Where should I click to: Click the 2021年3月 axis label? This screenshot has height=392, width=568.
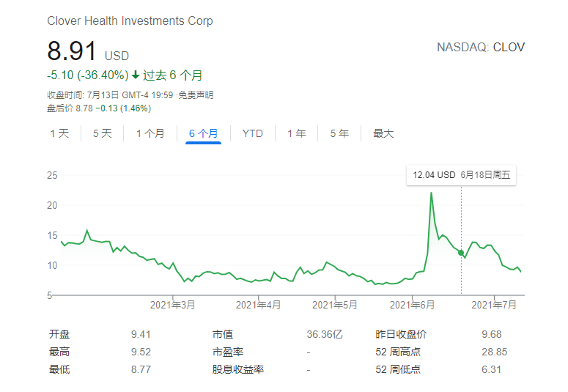[173, 304]
